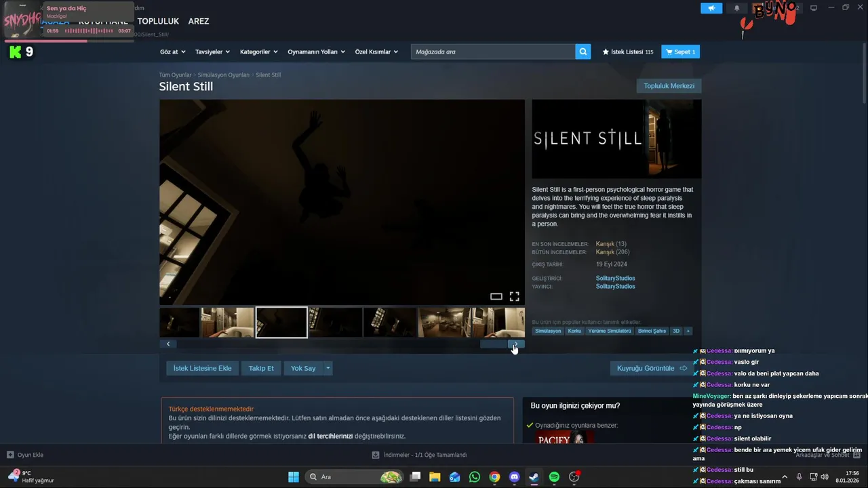This screenshot has height=488, width=868.
Task: Open the TOPLULUK tab
Action: (x=158, y=21)
